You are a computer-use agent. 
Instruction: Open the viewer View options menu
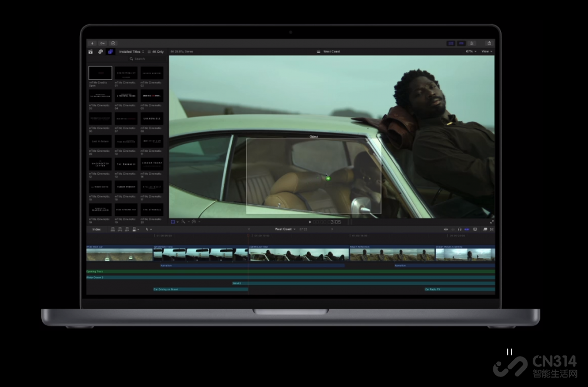pos(487,51)
